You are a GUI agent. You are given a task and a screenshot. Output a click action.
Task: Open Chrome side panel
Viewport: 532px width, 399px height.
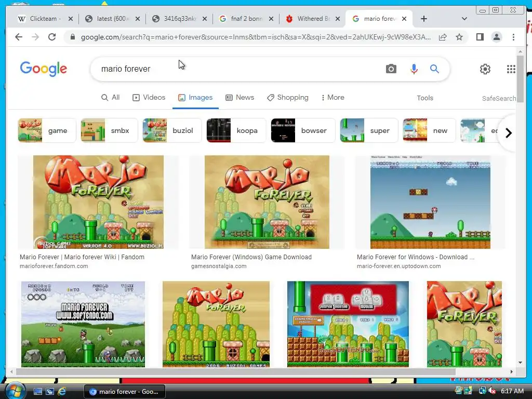click(480, 37)
